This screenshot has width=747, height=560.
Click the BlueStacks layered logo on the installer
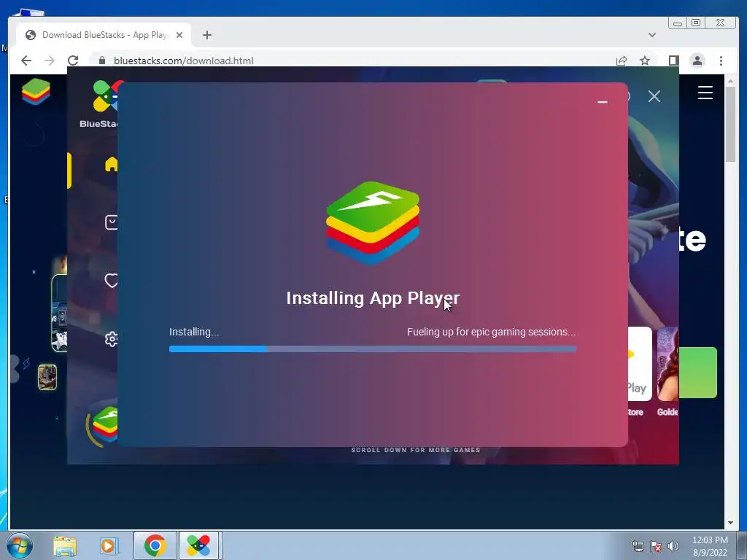(x=373, y=222)
